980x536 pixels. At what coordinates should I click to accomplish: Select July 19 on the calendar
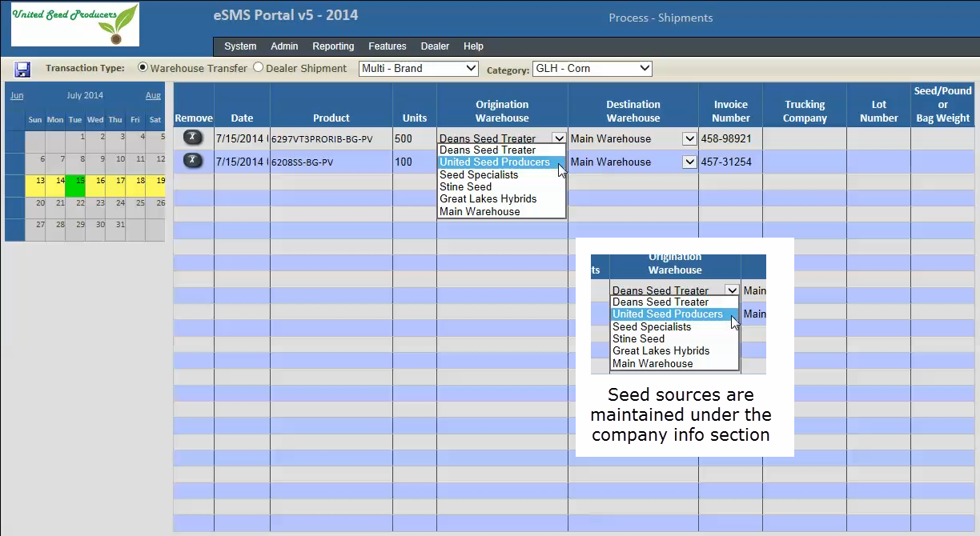click(x=155, y=185)
